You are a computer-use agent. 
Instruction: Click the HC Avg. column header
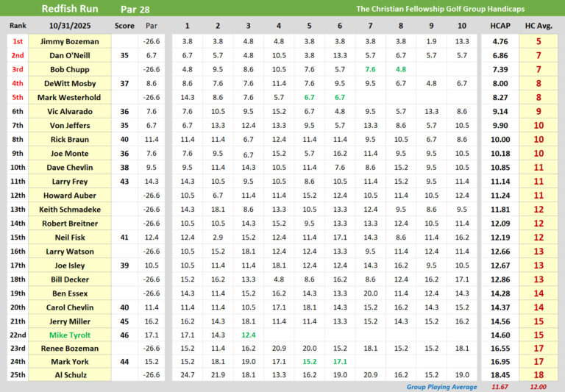tap(539, 26)
